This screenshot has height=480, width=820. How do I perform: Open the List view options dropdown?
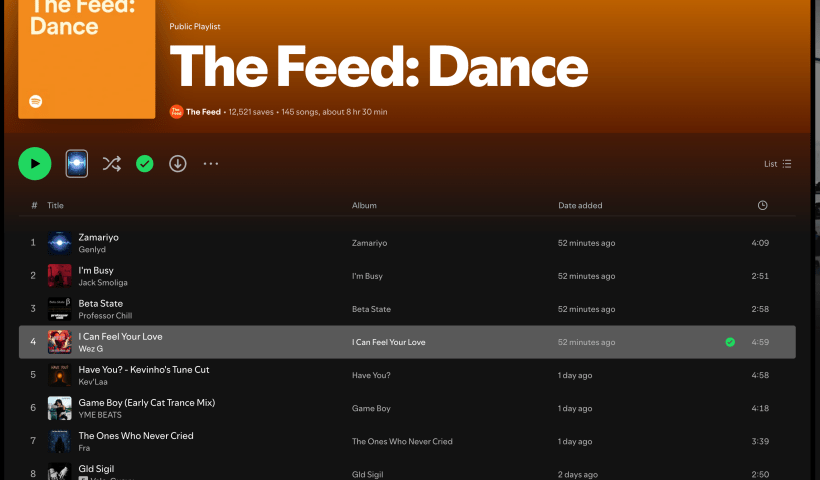[x=777, y=164]
